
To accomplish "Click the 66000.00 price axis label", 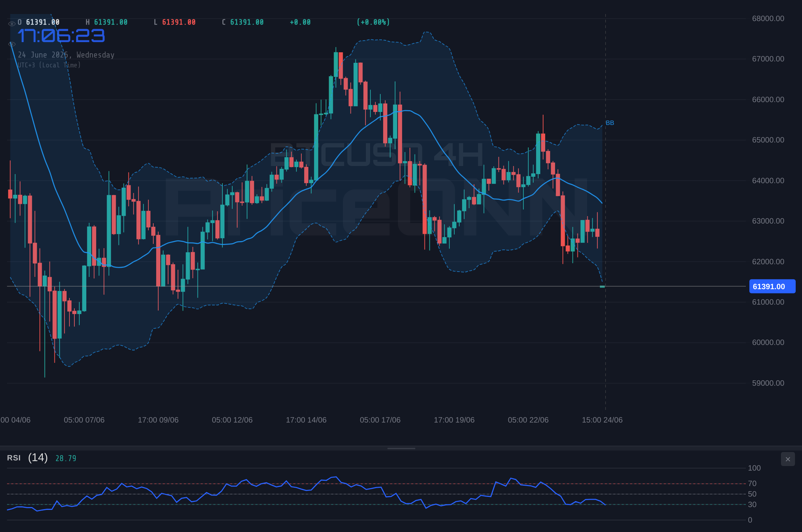I will pos(768,100).
